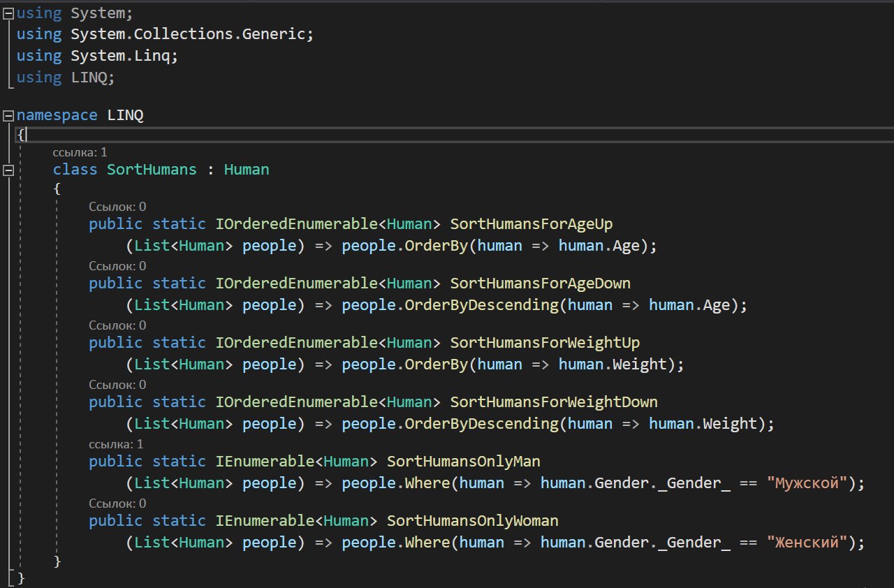
Task: Open references link above SortHumans class
Action: pyautogui.click(x=80, y=152)
